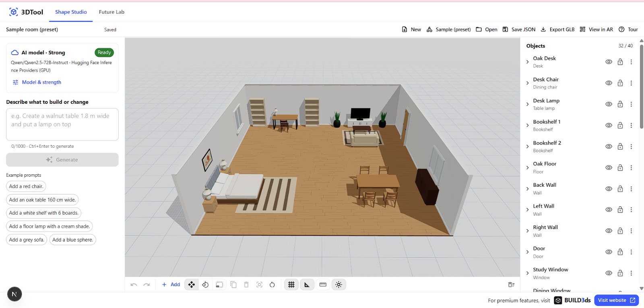Click the clear all objects icon at right of toolbar
This screenshot has width=644, height=308.
click(x=511, y=285)
